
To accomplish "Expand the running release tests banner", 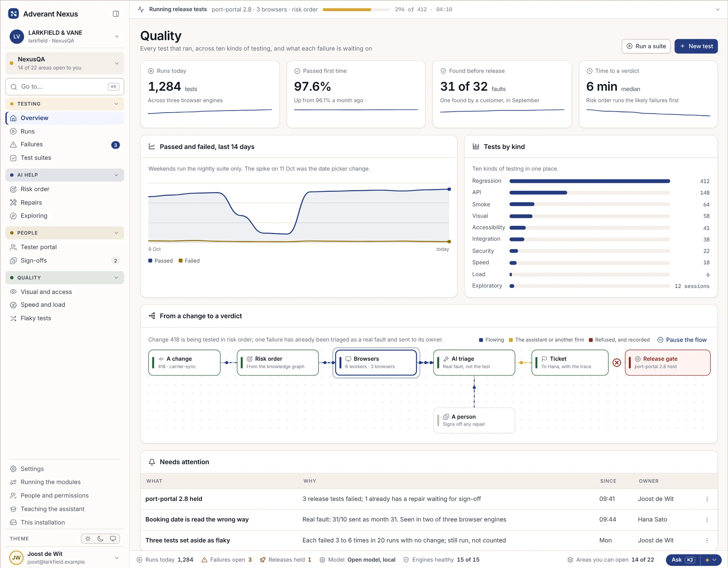I will tap(717, 9).
